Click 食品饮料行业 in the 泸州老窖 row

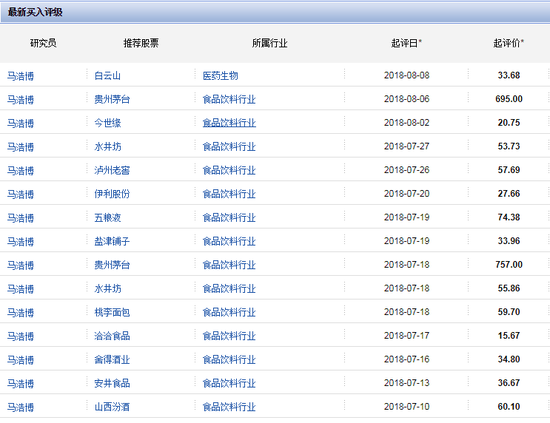(x=229, y=170)
